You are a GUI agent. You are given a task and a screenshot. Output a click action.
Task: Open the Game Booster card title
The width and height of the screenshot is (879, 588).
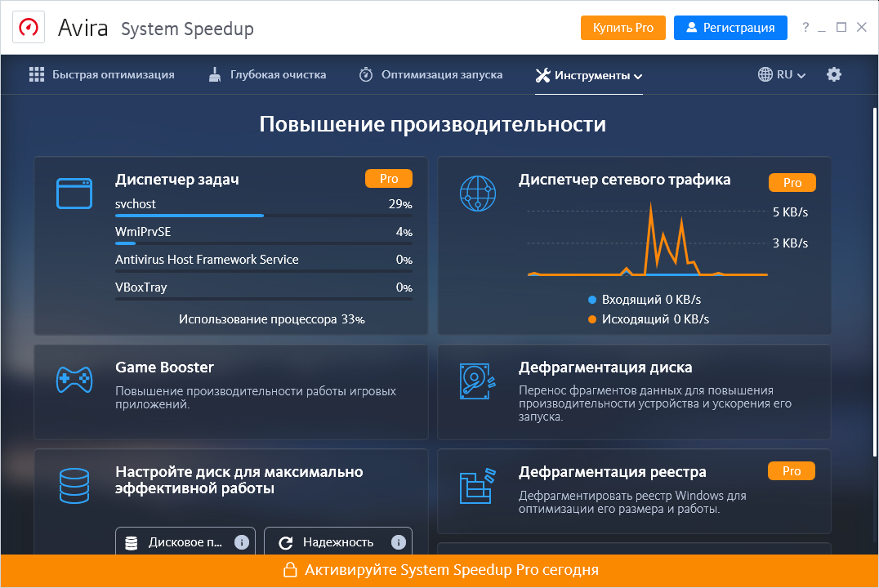(x=164, y=367)
